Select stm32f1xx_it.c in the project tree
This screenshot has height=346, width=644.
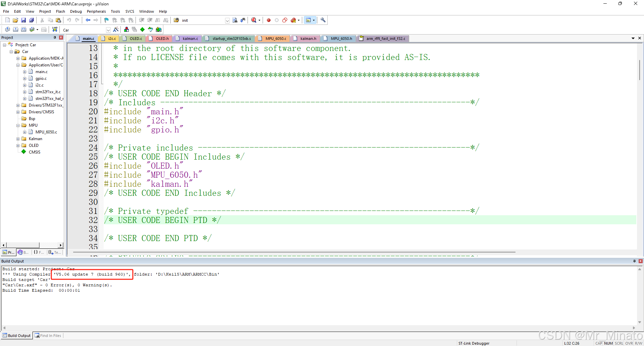[x=48, y=92]
